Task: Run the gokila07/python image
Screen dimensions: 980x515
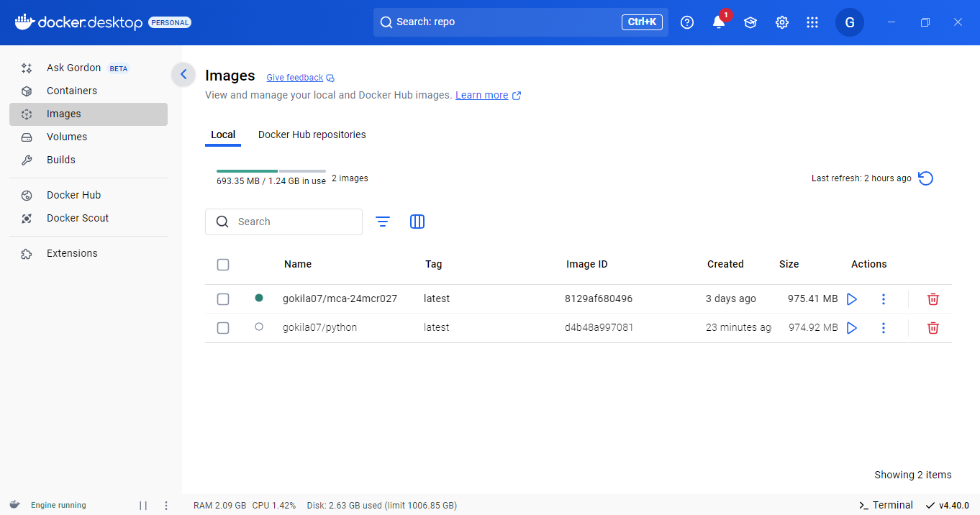Action: [x=852, y=328]
